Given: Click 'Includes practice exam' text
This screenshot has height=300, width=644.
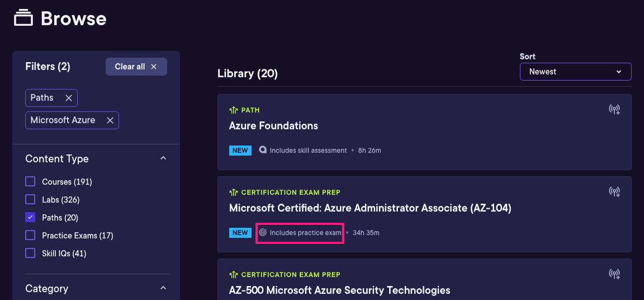Looking at the screenshot, I should coord(306,233).
